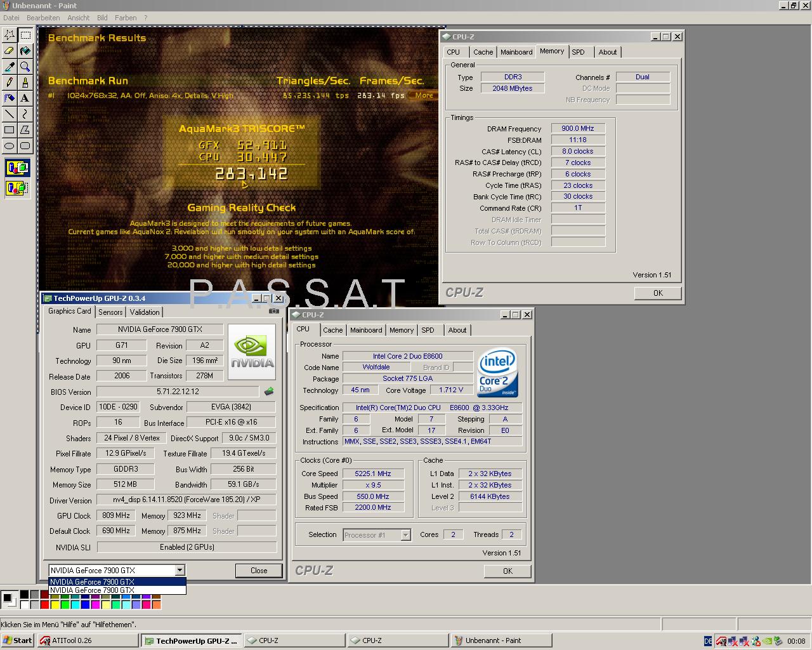Screen dimensions: 812x650
Task: Choose the Fill With Color bucket tool
Action: 25,51
